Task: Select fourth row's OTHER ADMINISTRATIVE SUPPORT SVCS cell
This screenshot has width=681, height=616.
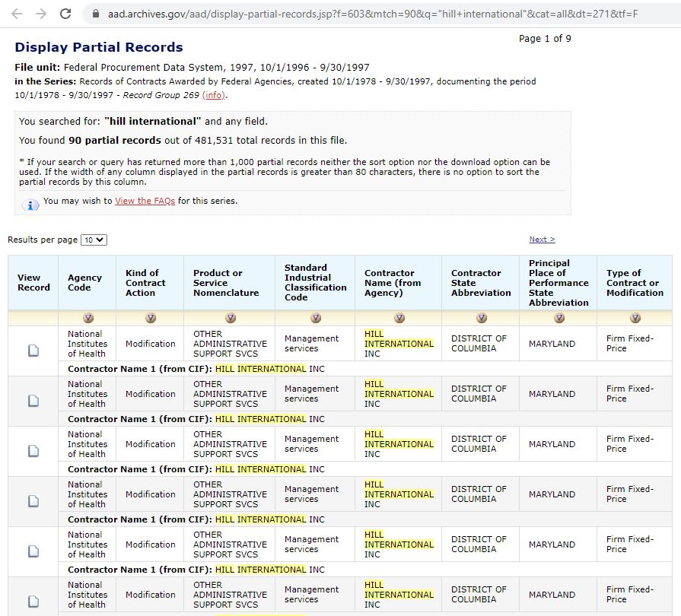Action: (x=231, y=494)
